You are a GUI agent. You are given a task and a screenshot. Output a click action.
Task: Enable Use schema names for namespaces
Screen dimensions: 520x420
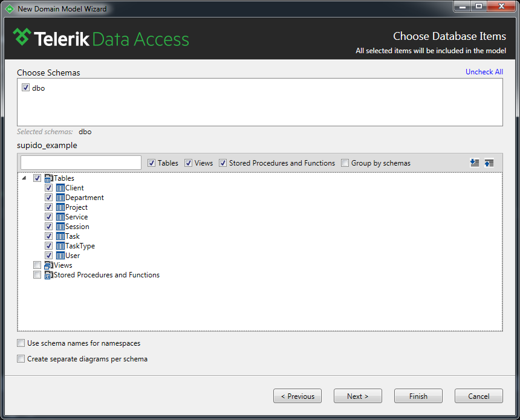point(21,343)
